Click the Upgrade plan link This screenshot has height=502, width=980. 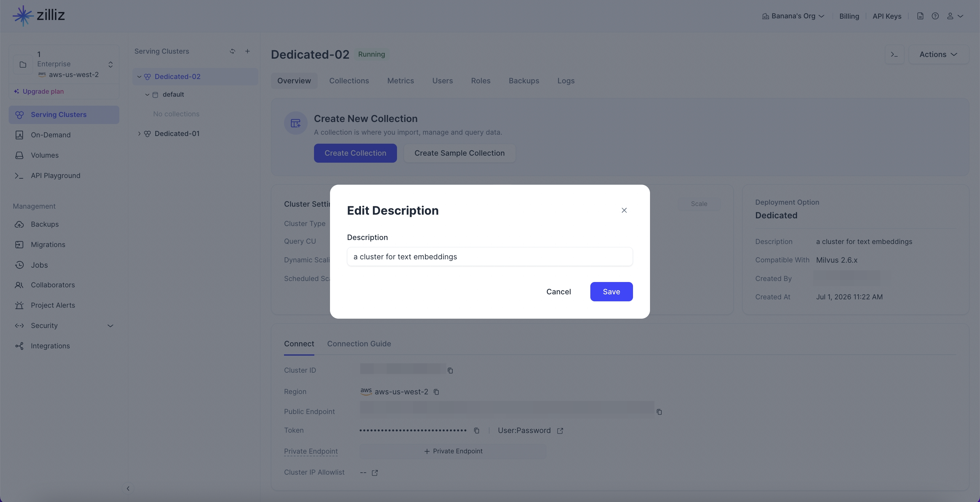click(39, 91)
